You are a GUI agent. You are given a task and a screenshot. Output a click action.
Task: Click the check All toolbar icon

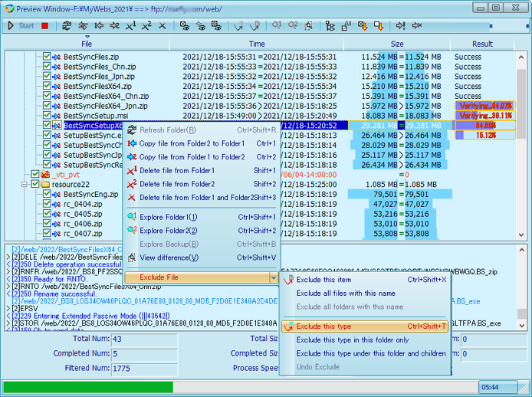click(346, 26)
